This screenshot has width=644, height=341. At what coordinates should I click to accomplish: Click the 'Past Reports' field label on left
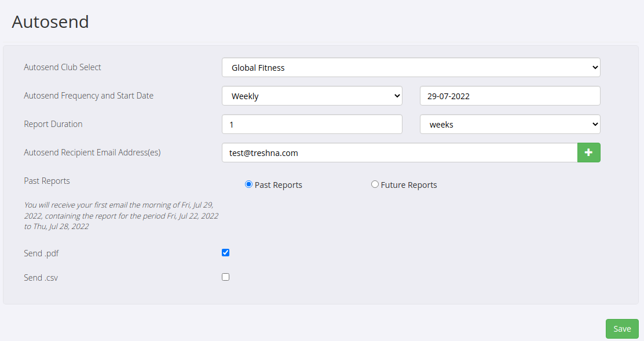click(47, 180)
